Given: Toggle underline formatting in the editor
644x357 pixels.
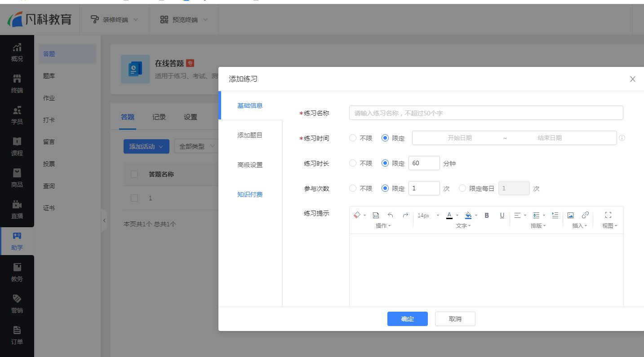Looking at the screenshot, I should click(x=502, y=215).
